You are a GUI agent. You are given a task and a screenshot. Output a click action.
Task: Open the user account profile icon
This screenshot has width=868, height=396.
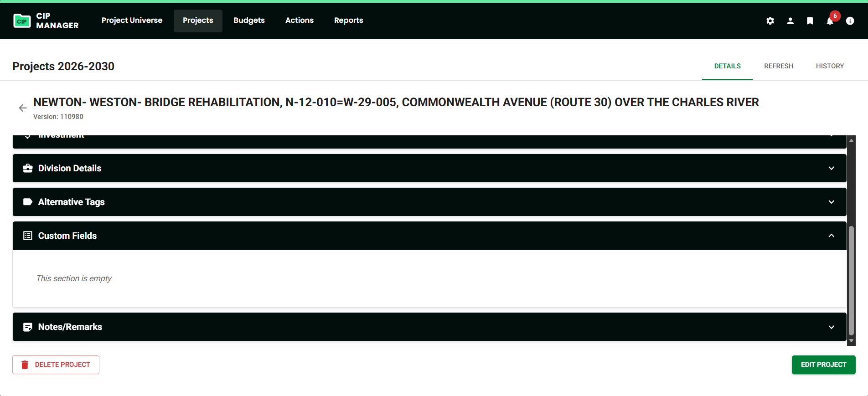[x=790, y=21]
